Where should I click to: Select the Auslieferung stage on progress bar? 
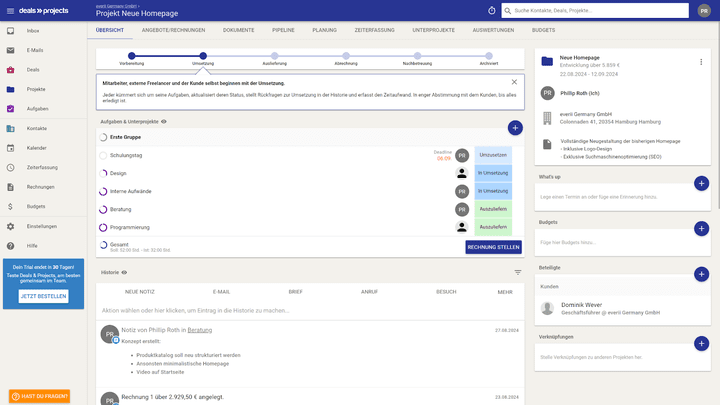(x=274, y=56)
